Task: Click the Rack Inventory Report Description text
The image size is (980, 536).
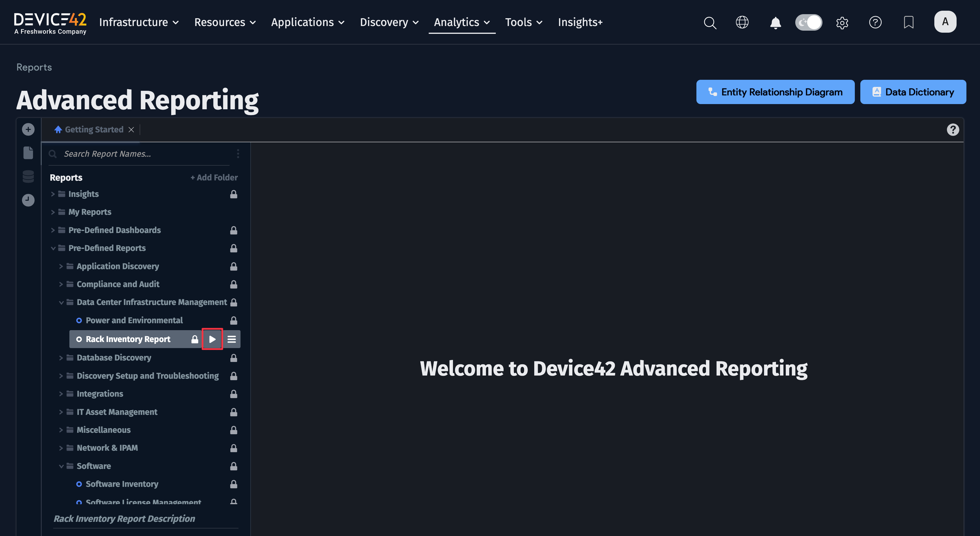Action: pos(124,518)
